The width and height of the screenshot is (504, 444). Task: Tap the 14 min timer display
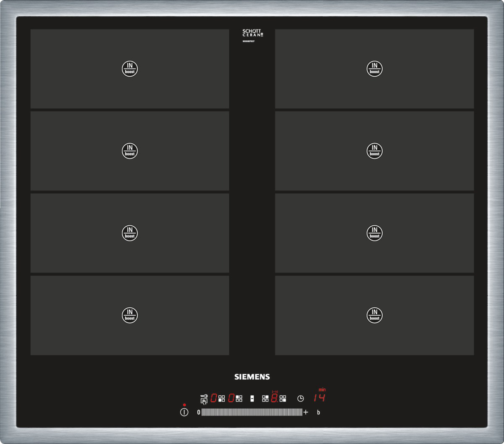pyautogui.click(x=319, y=398)
